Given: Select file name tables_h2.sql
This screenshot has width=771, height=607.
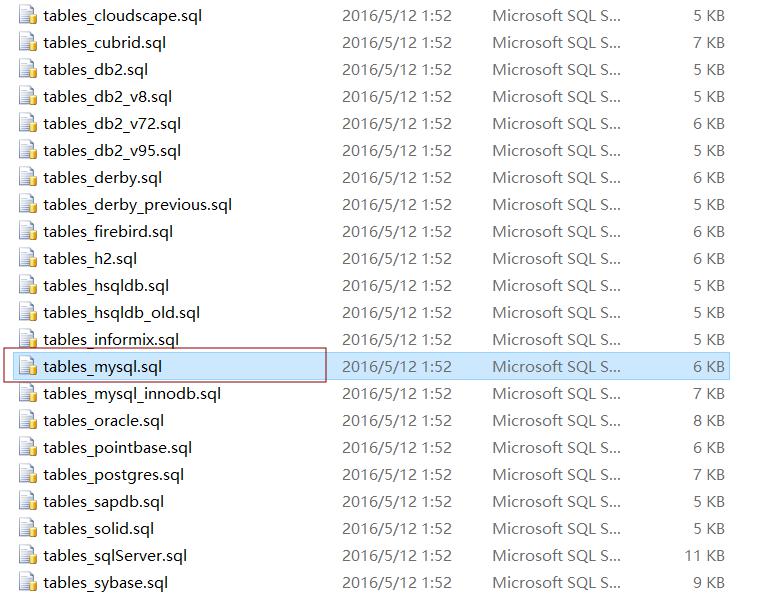Looking at the screenshot, I should 90,260.
